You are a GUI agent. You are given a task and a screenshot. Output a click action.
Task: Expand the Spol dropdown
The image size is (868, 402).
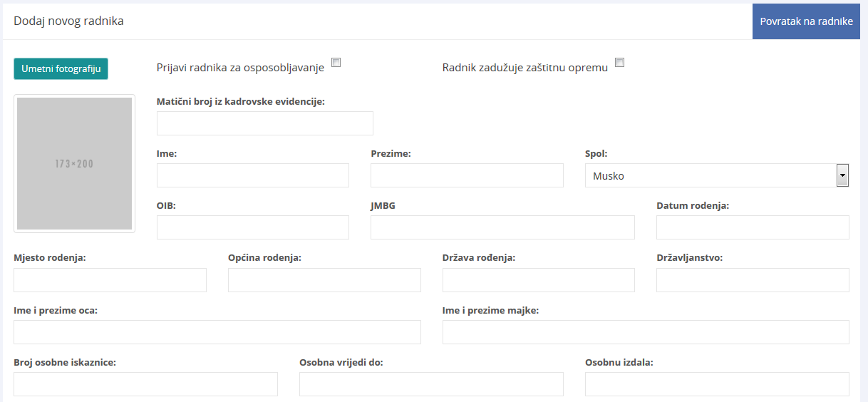(716, 175)
